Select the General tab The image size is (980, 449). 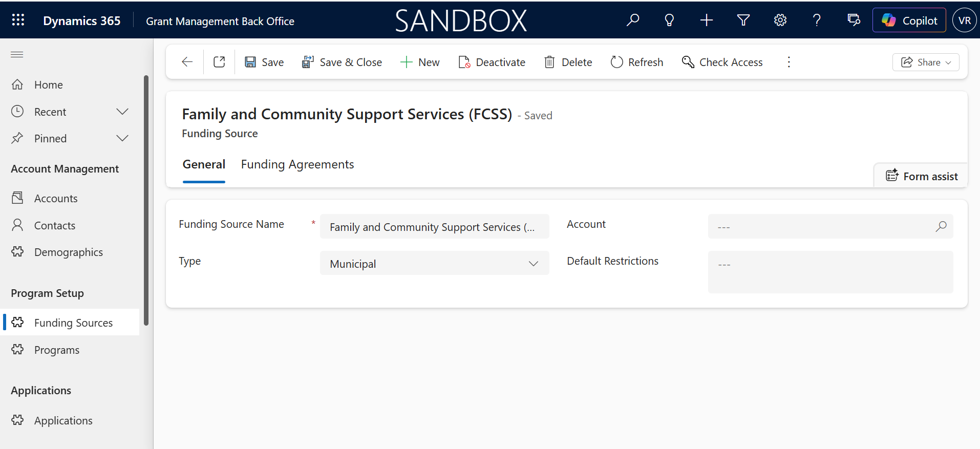(x=204, y=164)
